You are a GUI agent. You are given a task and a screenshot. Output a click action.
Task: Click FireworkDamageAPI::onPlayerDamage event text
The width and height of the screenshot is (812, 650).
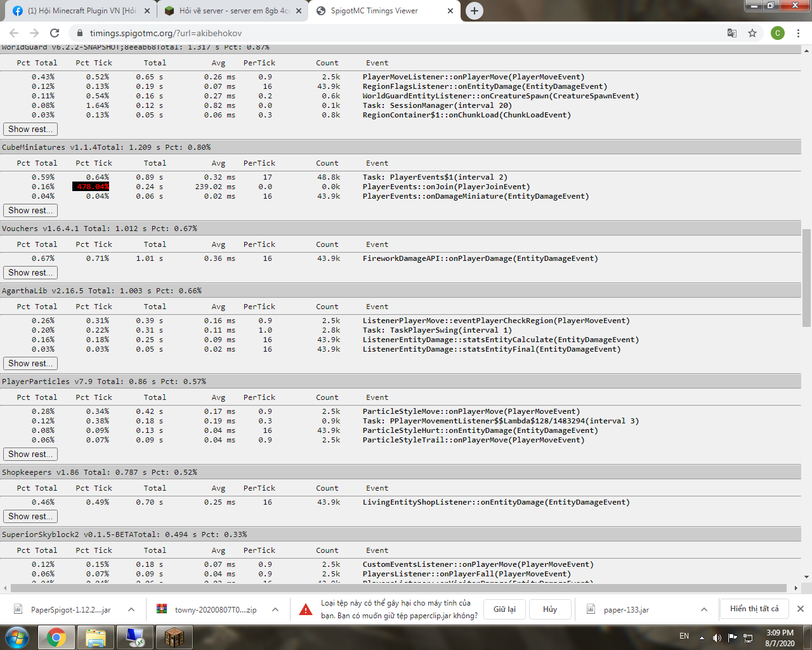tap(480, 258)
